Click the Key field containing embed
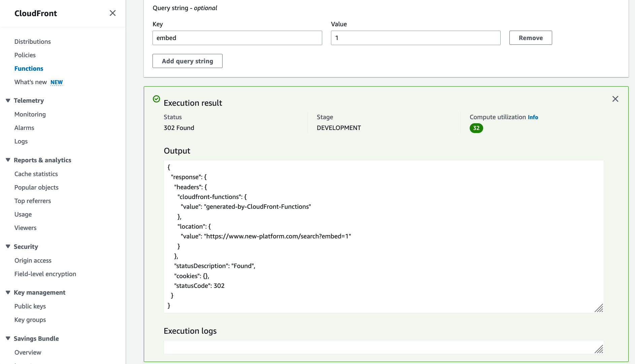This screenshot has width=635, height=364. click(237, 38)
